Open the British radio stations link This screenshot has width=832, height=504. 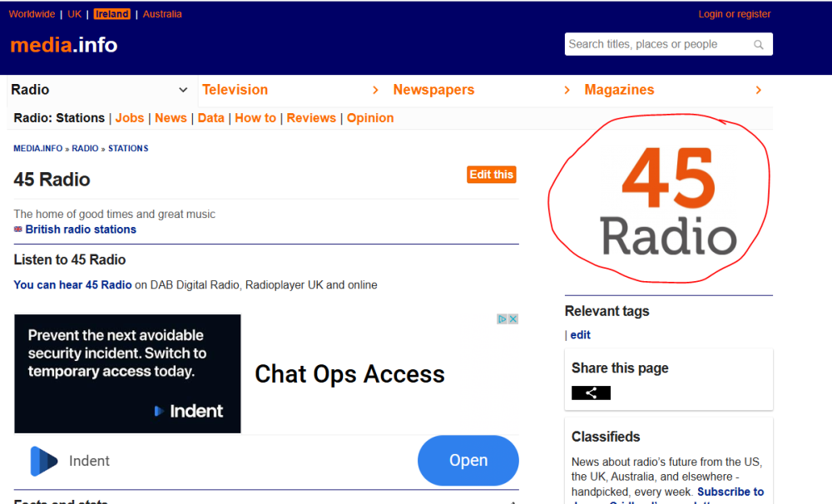(81, 230)
